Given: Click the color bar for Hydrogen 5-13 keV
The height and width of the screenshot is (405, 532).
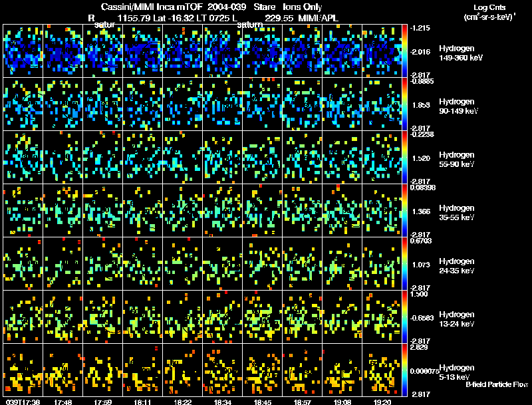Looking at the screenshot, I should (x=404, y=370).
